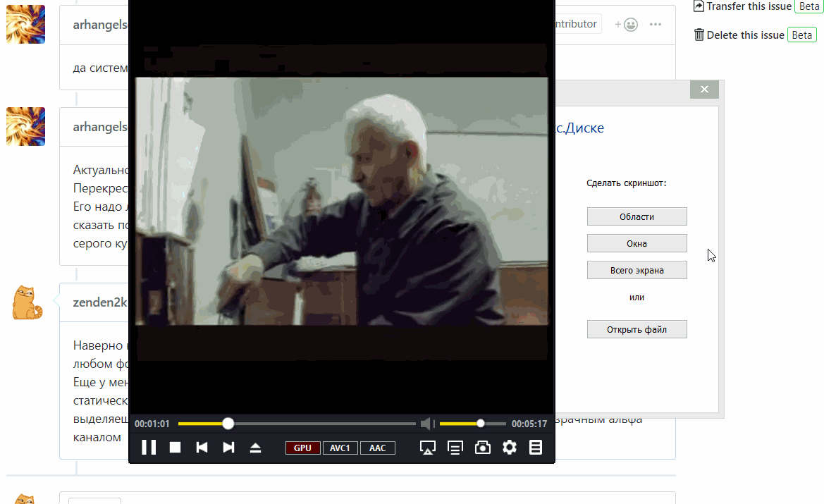The width and height of the screenshot is (824, 504).
Task: Click the Окна screenshot button
Action: pyautogui.click(x=637, y=243)
